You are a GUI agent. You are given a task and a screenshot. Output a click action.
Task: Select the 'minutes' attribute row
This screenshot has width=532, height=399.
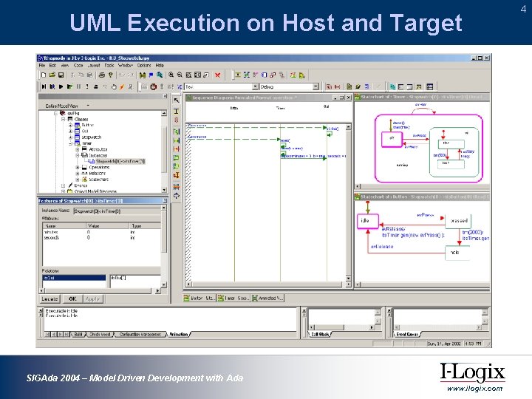(101, 232)
